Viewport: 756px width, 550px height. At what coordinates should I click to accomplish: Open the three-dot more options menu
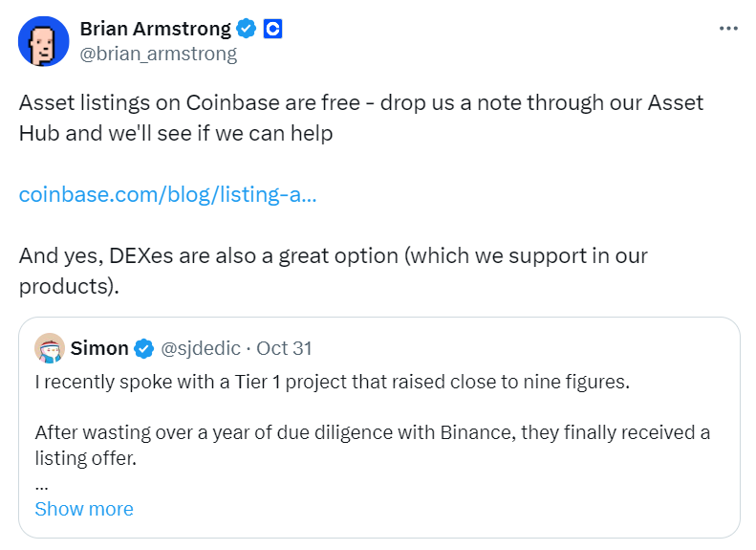(728, 29)
